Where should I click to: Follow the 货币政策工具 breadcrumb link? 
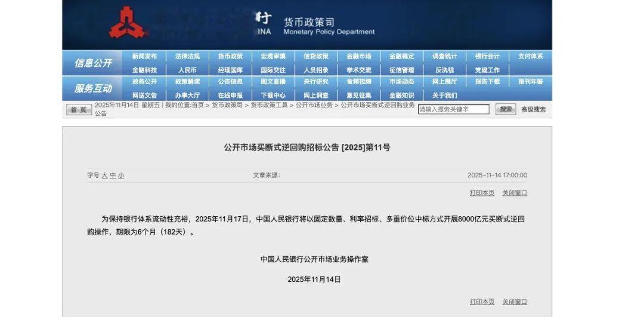269,105
